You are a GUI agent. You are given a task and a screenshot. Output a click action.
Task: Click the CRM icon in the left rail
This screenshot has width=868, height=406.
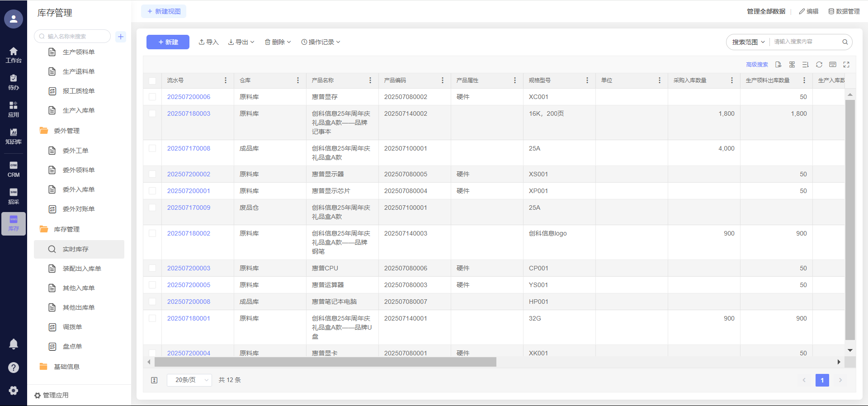pos(14,169)
